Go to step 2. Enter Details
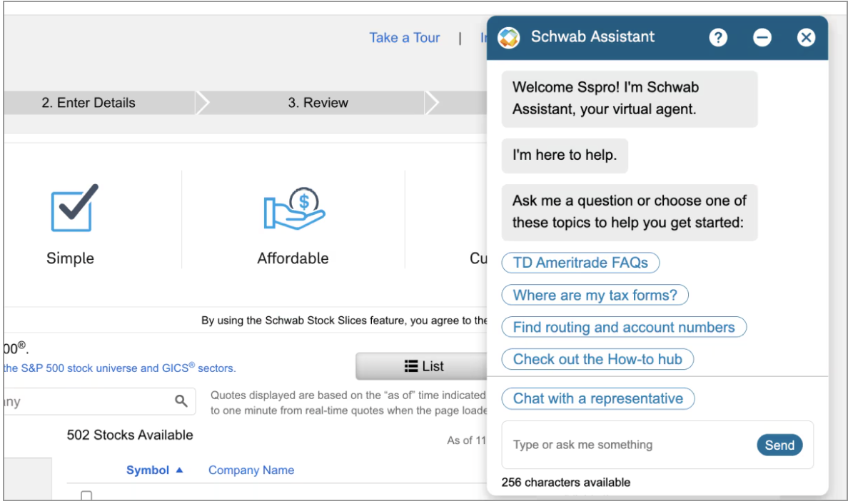Image resolution: width=848 pixels, height=504 pixels. tap(89, 103)
